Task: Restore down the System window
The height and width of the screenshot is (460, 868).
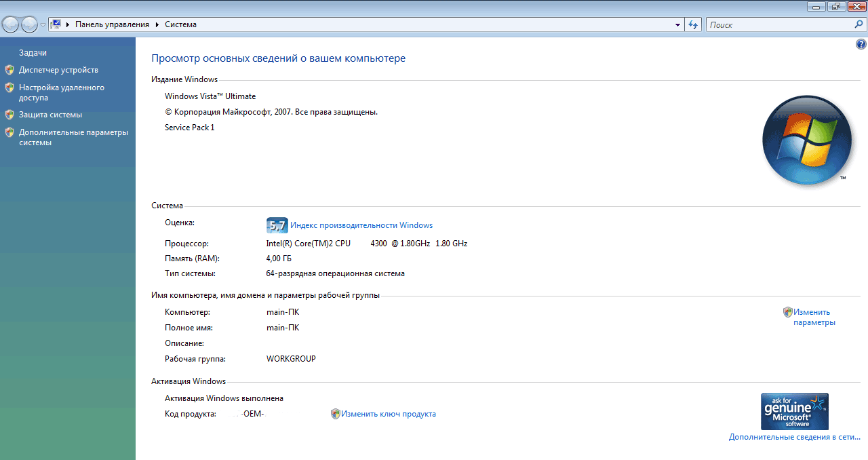Action: pos(835,6)
